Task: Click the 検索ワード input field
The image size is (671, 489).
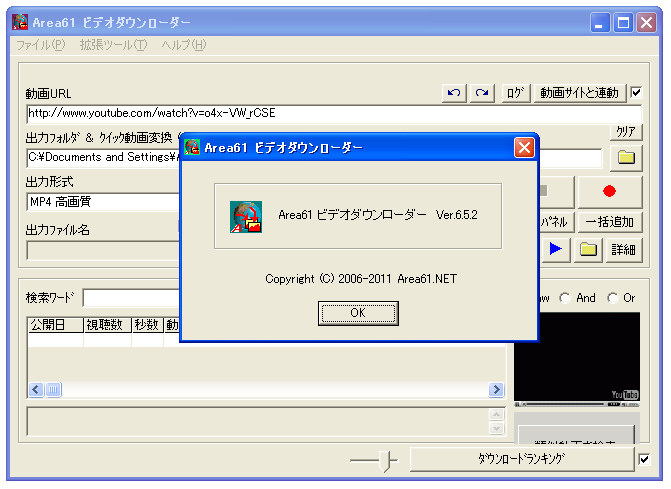Action: point(131,298)
